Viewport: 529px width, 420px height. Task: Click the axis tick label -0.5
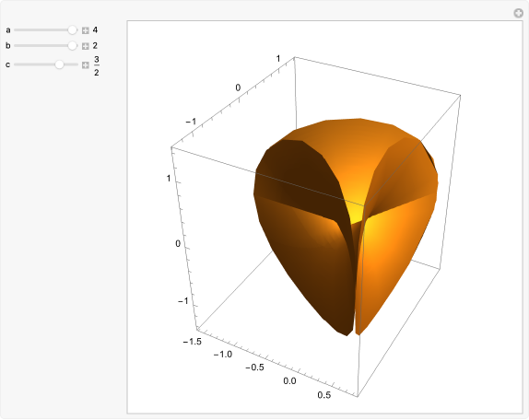254,367
